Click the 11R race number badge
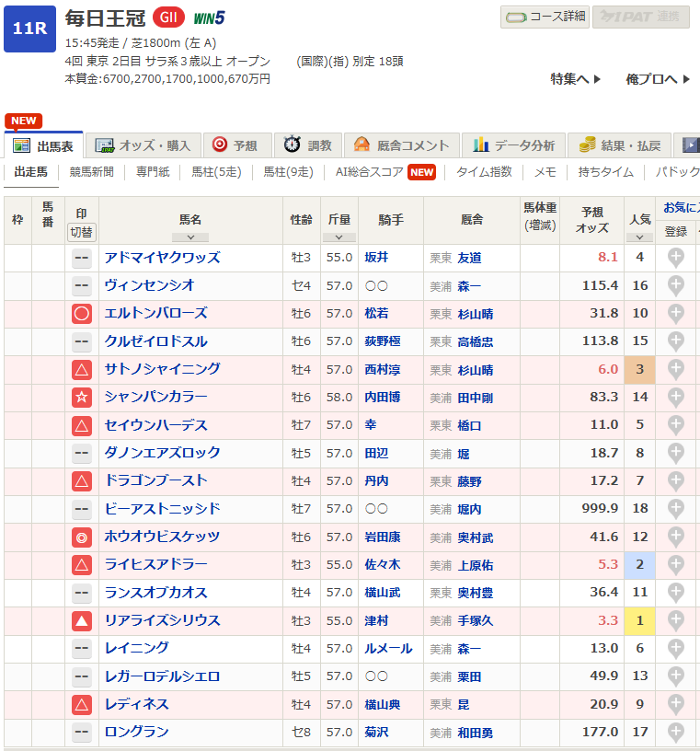The width and height of the screenshot is (700, 751). click(29, 29)
